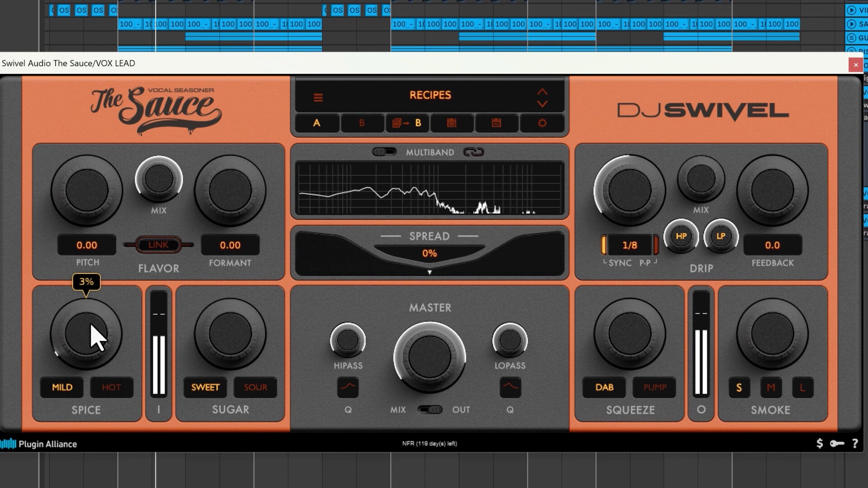The image size is (868, 488).
Task: Click the Sugar knob
Action: [230, 334]
